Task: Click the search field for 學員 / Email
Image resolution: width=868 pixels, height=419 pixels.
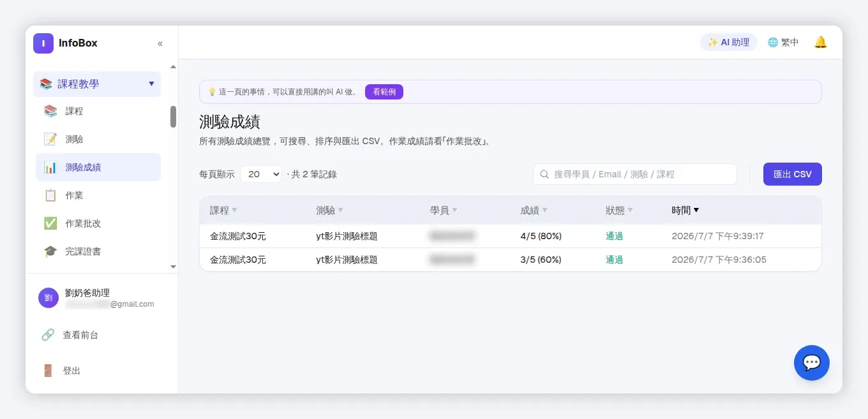Action: [635, 174]
